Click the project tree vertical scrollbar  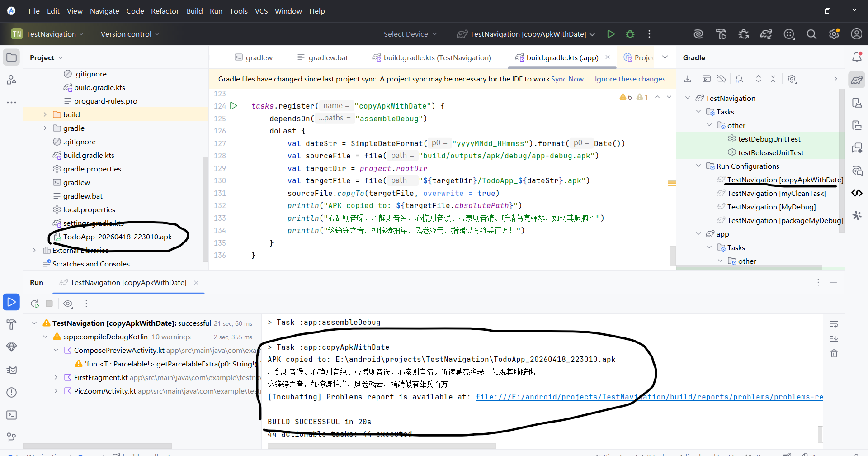pos(206,208)
